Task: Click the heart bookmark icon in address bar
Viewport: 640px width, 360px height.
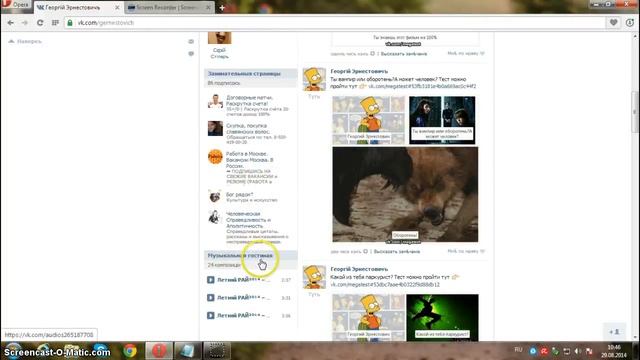Action: point(613,23)
